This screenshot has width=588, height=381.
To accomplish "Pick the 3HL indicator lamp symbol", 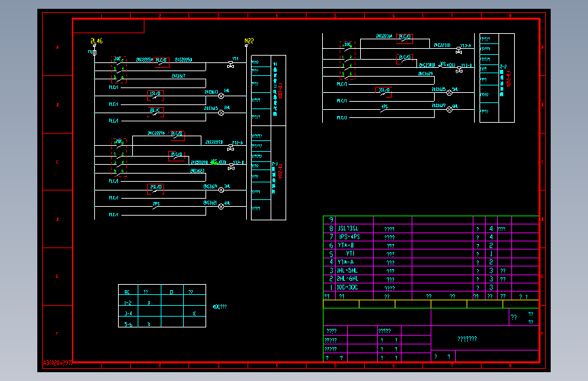I will [x=221, y=190].
